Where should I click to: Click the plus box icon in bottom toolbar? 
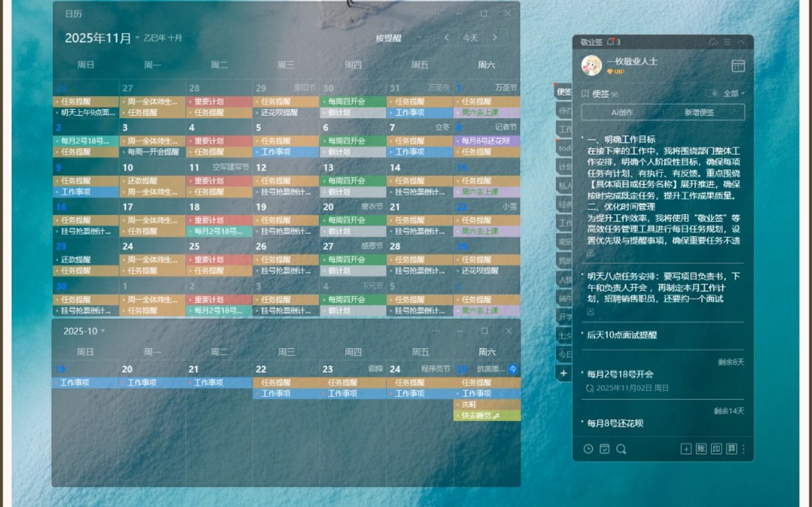pyautogui.click(x=686, y=449)
